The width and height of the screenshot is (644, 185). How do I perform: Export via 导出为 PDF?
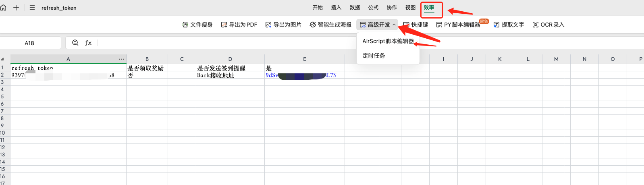click(239, 25)
